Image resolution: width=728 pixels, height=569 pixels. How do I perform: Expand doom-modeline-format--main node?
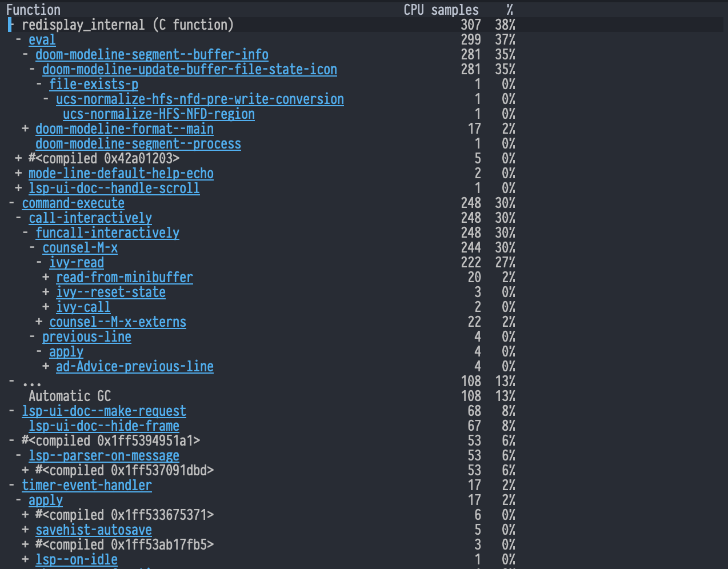pos(25,129)
